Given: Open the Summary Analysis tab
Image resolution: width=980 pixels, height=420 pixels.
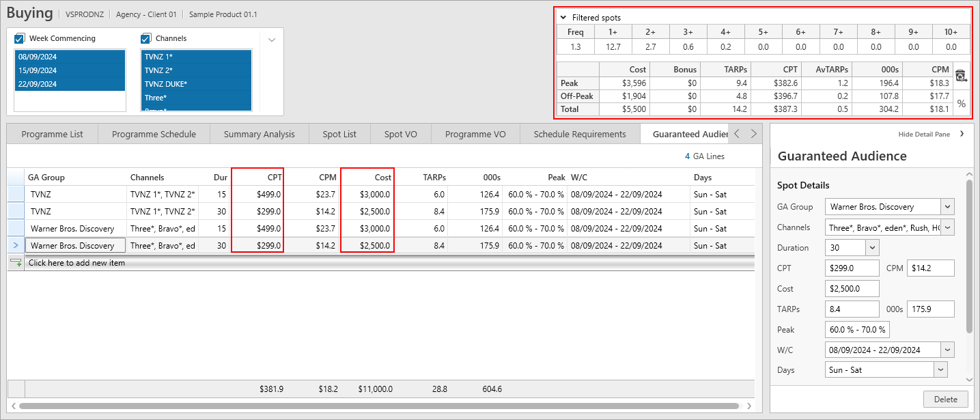Looking at the screenshot, I should pyautogui.click(x=260, y=134).
